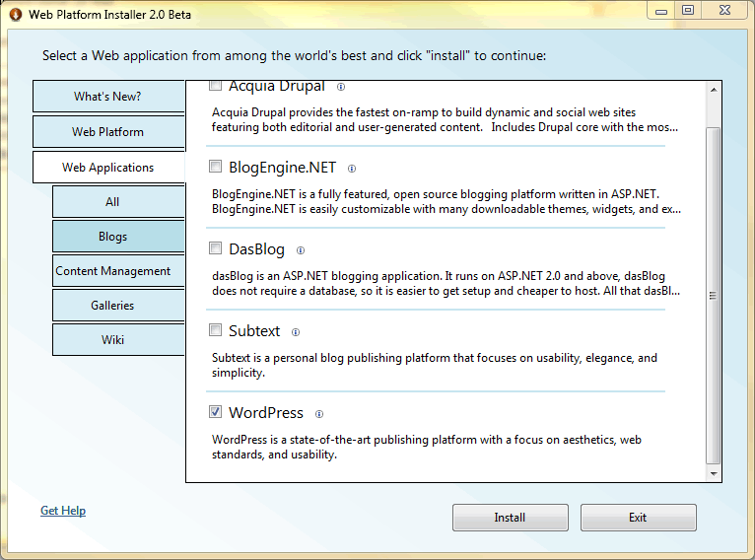Switch to the Web Platform tab
The height and width of the screenshot is (560, 755).
point(108,132)
